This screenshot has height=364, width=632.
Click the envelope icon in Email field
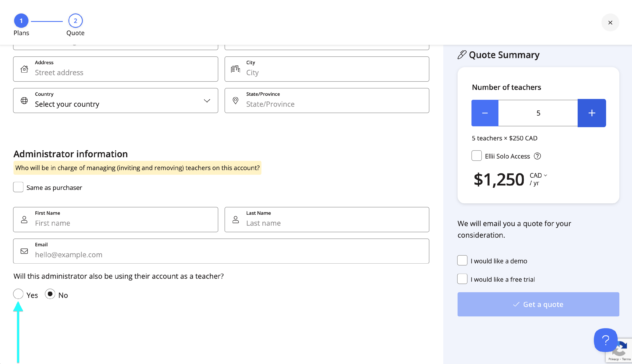point(24,251)
